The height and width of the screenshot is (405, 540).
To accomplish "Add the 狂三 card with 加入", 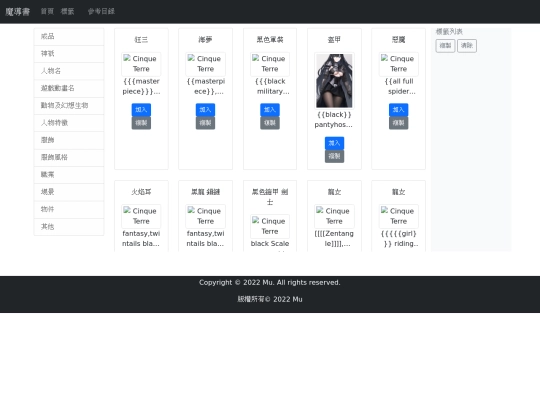I will [x=141, y=110].
